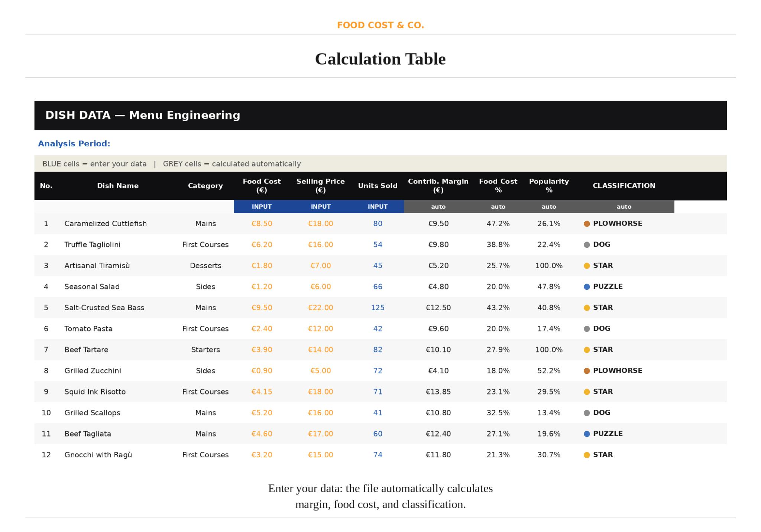The width and height of the screenshot is (761, 532).
Task: Click the €1.20 food cost cell
Action: click(x=262, y=287)
